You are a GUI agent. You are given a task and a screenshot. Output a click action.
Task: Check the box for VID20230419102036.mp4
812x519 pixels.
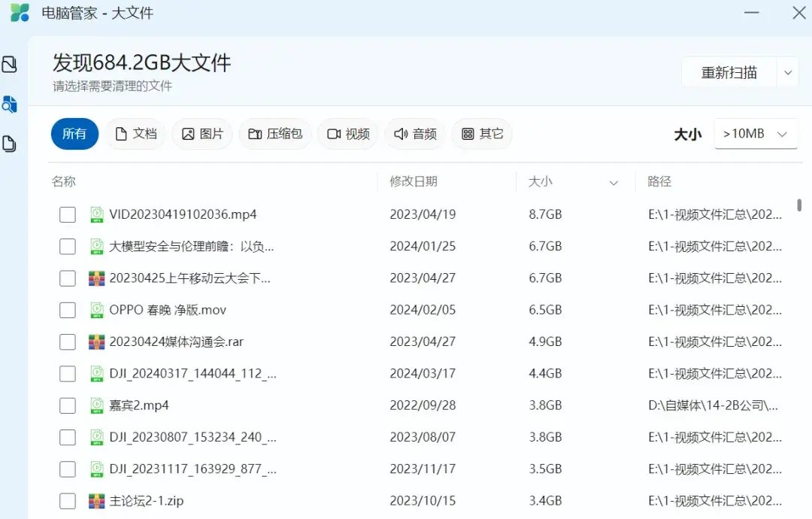(x=67, y=214)
